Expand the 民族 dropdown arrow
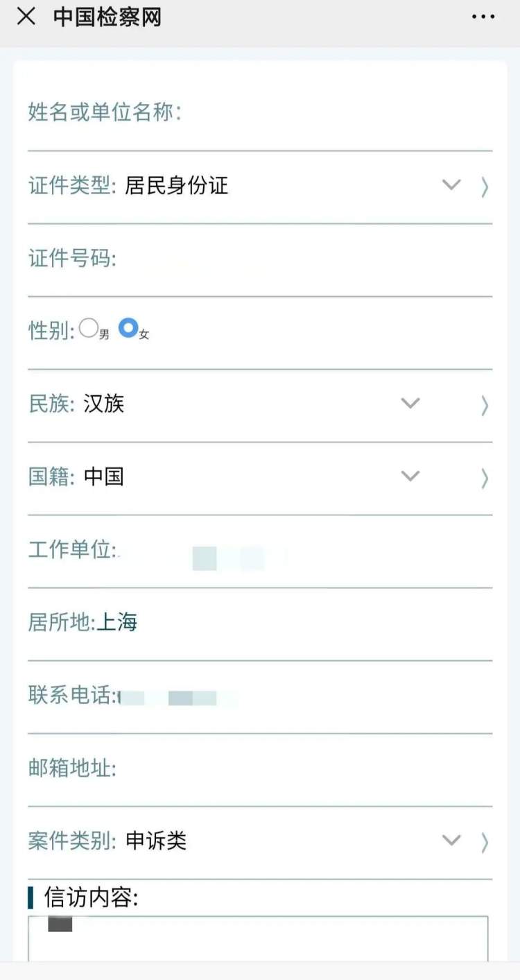This screenshot has width=520, height=980. 410,403
